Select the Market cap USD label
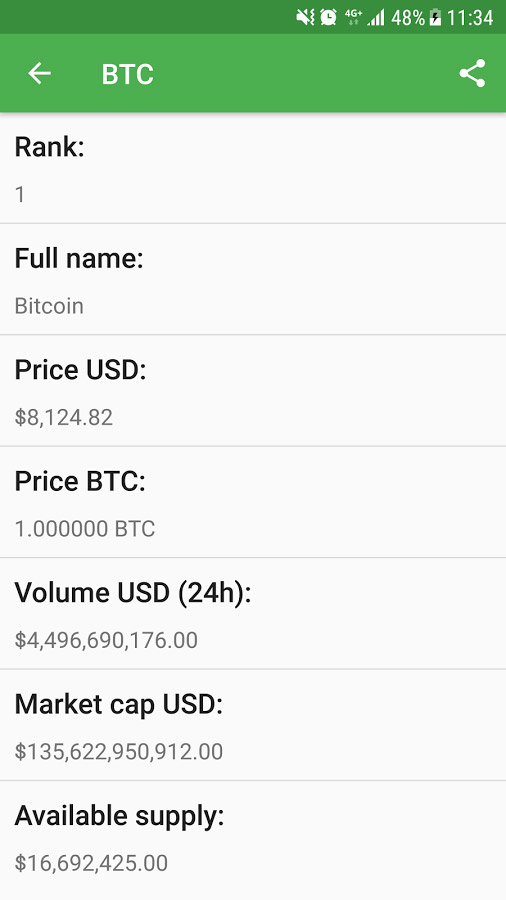506x900 pixels. coord(118,704)
